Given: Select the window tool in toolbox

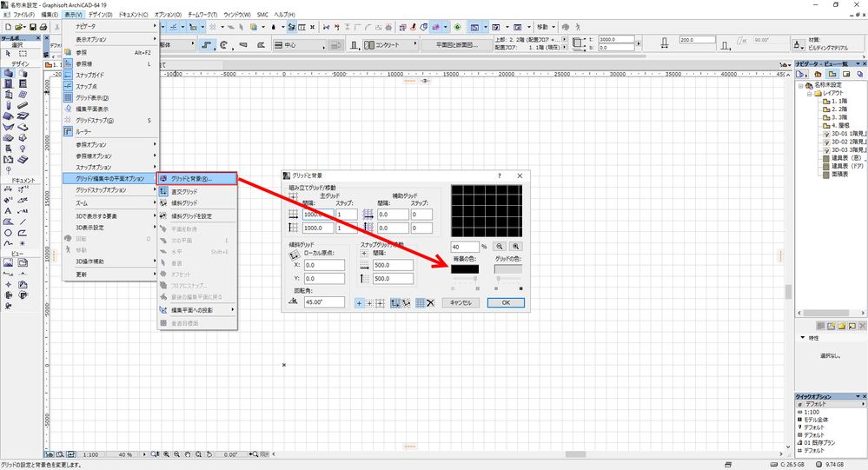Looking at the screenshot, I should (x=23, y=83).
